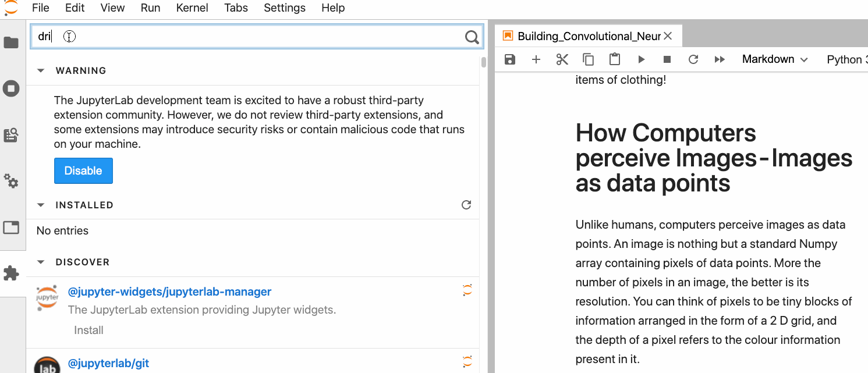Restart kernel and run all cells
This screenshot has width=868, height=373.
pos(720,59)
